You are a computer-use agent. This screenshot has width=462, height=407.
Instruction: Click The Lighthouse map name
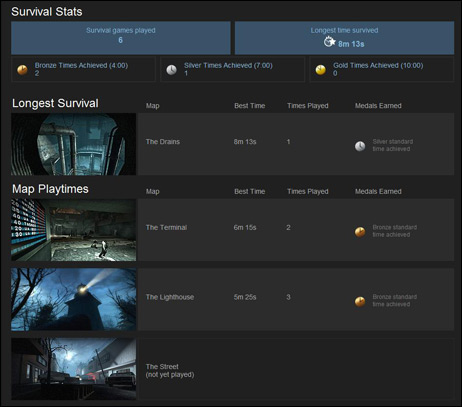170,297
